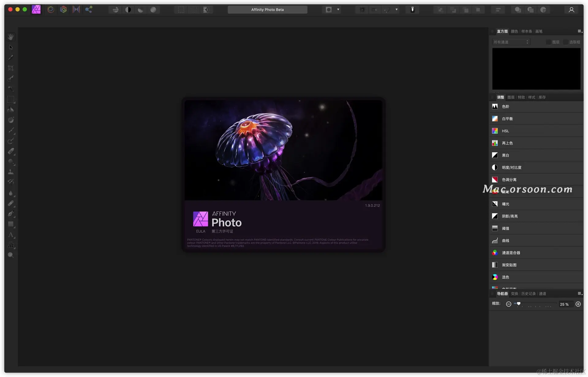Open the EULA link
The height and width of the screenshot is (377, 588).
pyautogui.click(x=201, y=231)
